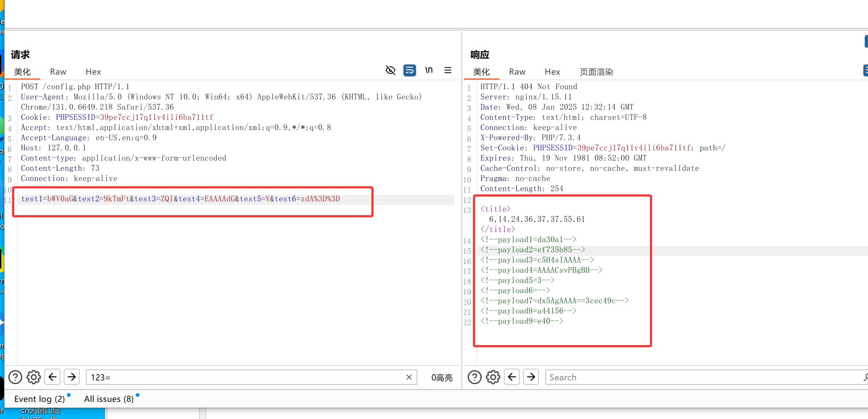Go to previous match in request
868x419 pixels.
pos(53,377)
